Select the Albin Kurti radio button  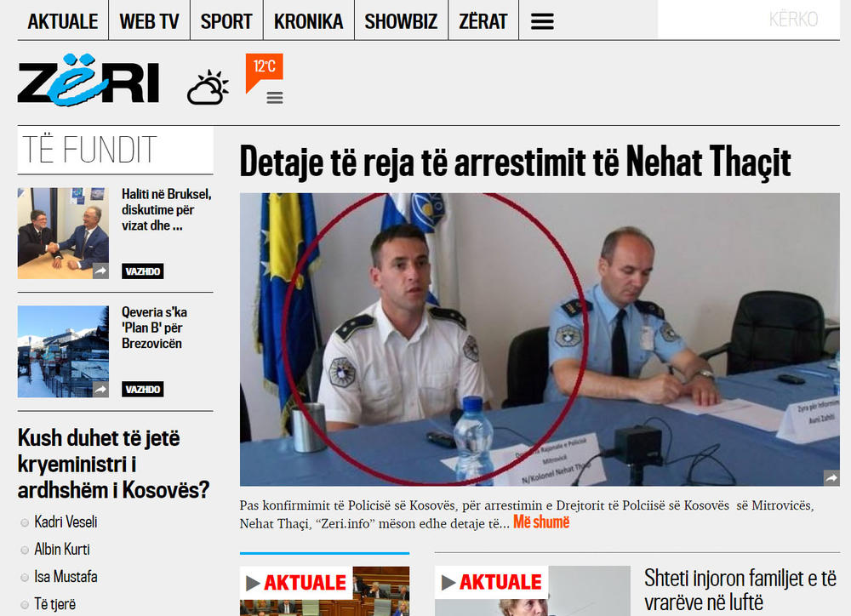point(25,550)
